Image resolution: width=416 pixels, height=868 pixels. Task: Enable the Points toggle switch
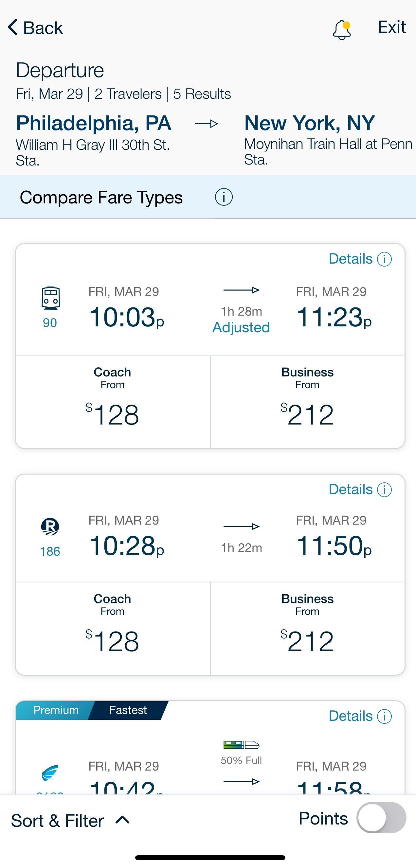(x=381, y=818)
